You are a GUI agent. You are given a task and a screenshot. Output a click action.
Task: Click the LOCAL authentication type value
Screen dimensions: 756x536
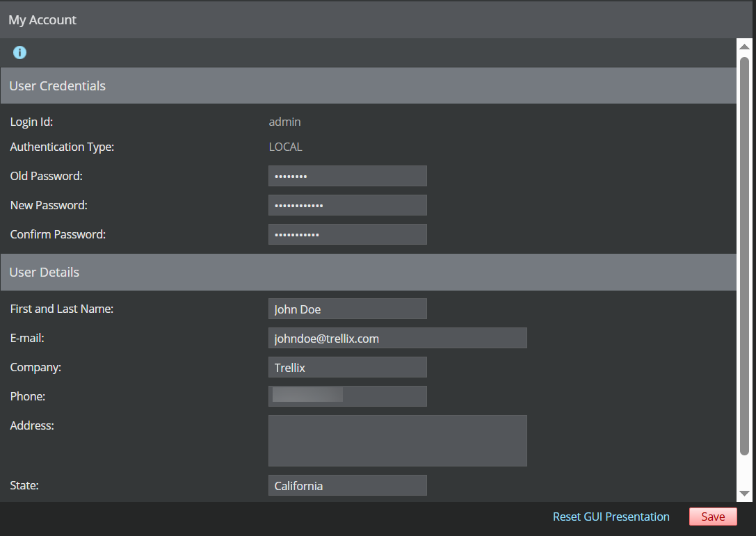[x=285, y=147]
